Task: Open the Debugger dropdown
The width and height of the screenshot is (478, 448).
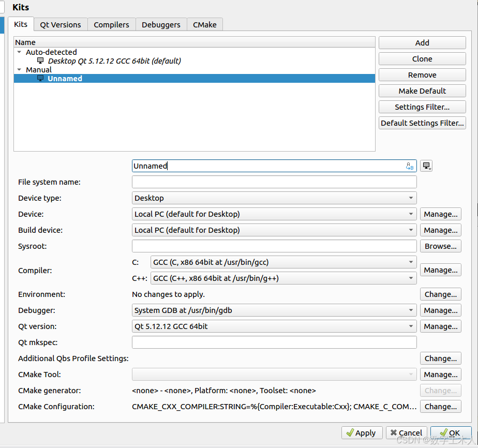Action: click(x=274, y=310)
